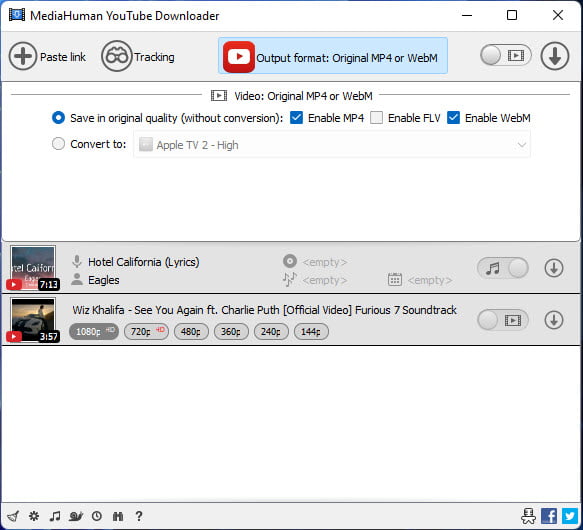Click the clock scheduler icon in bottom bar
Screen dimensions: 583x530
point(97,516)
